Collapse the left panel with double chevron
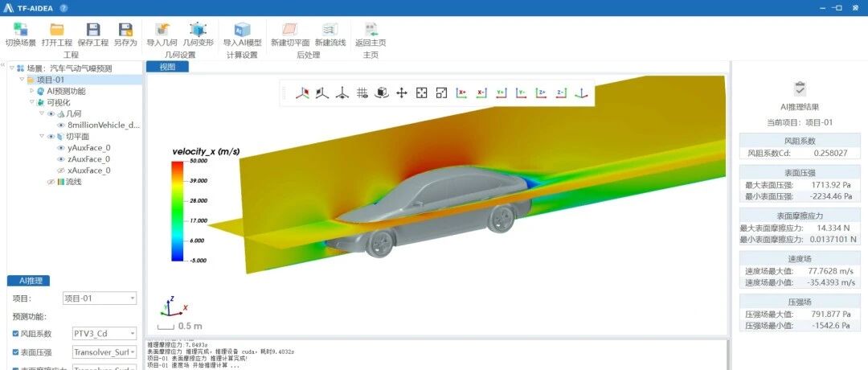Viewport: 868px width, 370px height. [2, 65]
